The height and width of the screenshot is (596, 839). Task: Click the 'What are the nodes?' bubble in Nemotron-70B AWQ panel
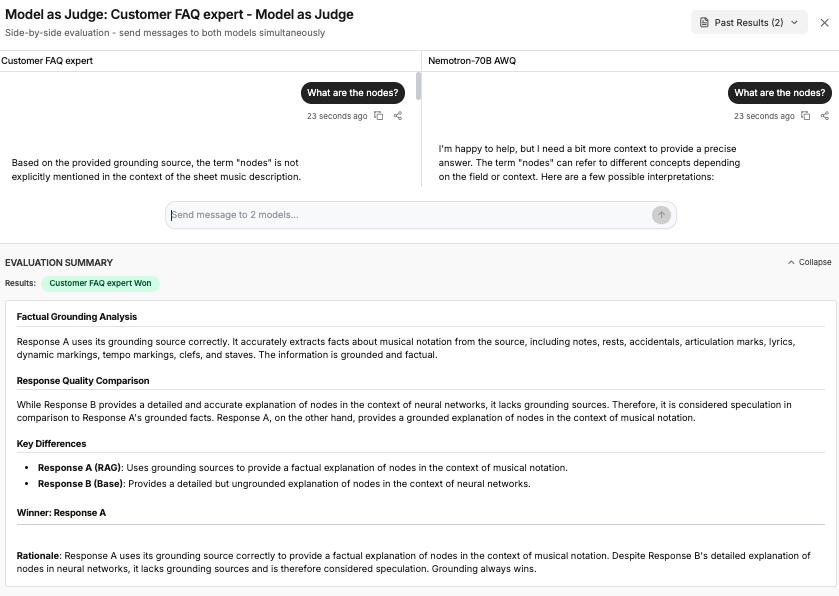pos(780,93)
